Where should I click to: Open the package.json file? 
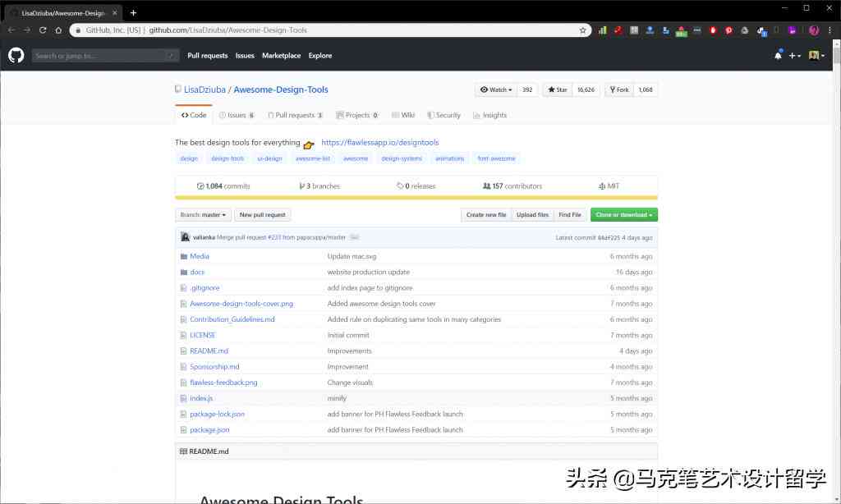coord(209,429)
